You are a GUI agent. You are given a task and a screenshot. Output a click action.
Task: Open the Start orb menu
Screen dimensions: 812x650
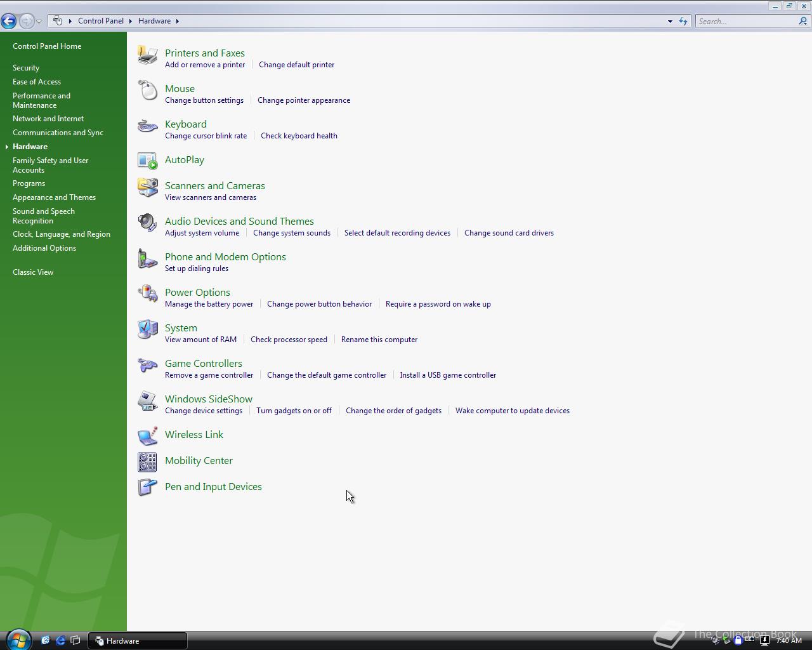tap(18, 640)
